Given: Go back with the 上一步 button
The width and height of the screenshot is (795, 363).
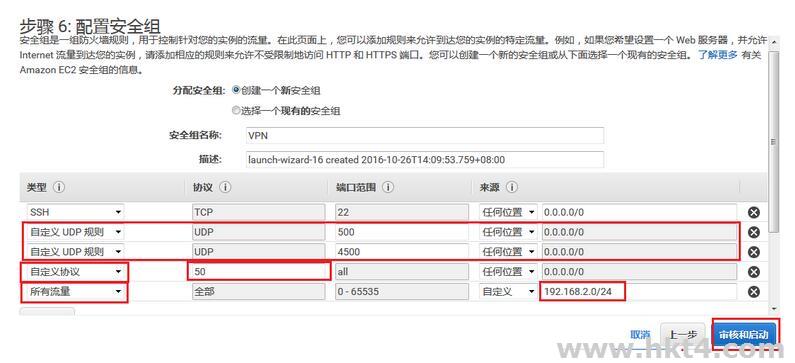Looking at the screenshot, I should click(x=683, y=335).
